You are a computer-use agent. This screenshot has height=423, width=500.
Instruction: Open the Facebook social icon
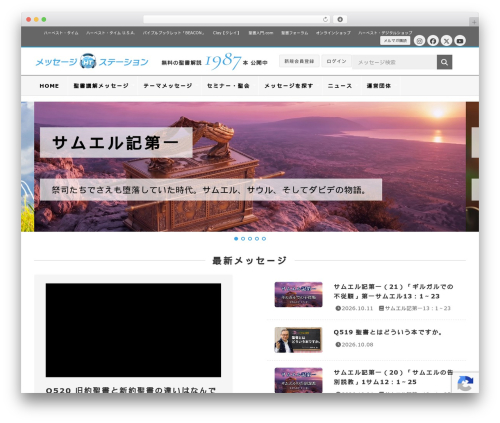(x=433, y=41)
